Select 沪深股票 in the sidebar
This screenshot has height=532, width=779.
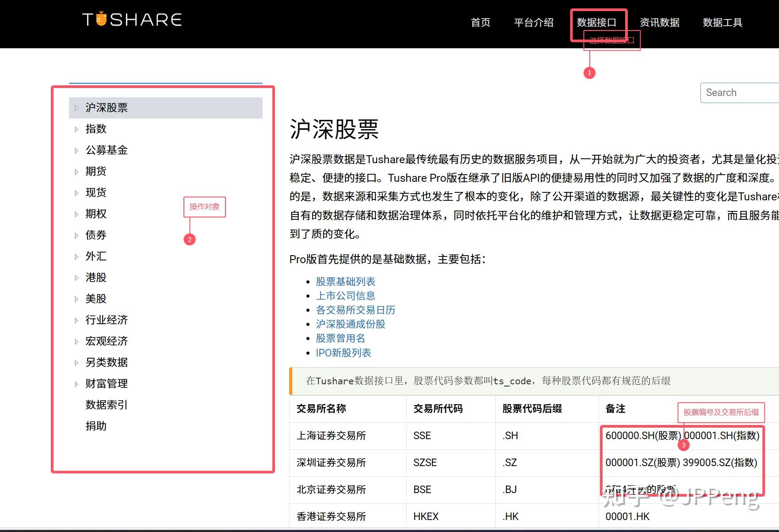click(107, 107)
